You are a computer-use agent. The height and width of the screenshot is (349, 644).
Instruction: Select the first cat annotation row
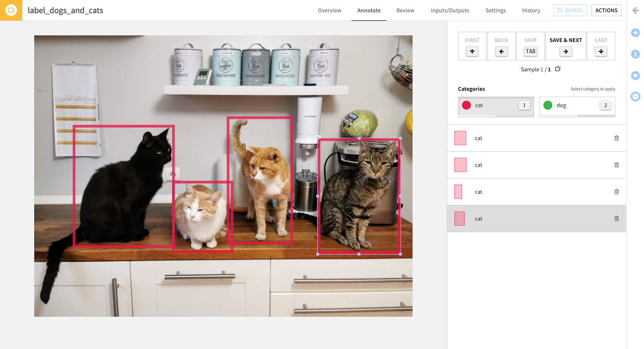click(537, 138)
